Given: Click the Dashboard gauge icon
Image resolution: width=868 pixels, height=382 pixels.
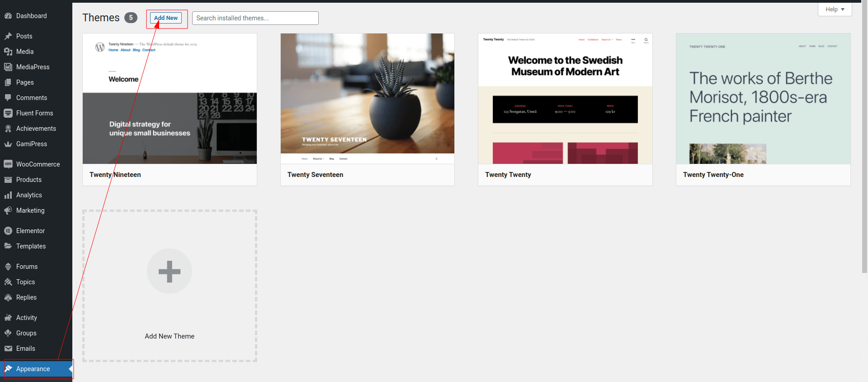Looking at the screenshot, I should [x=8, y=16].
